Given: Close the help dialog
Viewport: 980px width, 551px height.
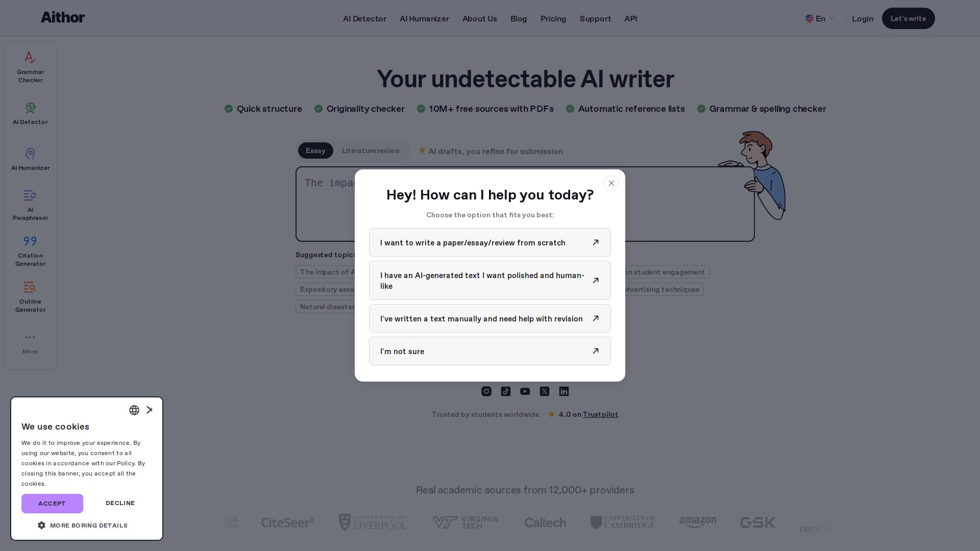Looking at the screenshot, I should (x=611, y=183).
